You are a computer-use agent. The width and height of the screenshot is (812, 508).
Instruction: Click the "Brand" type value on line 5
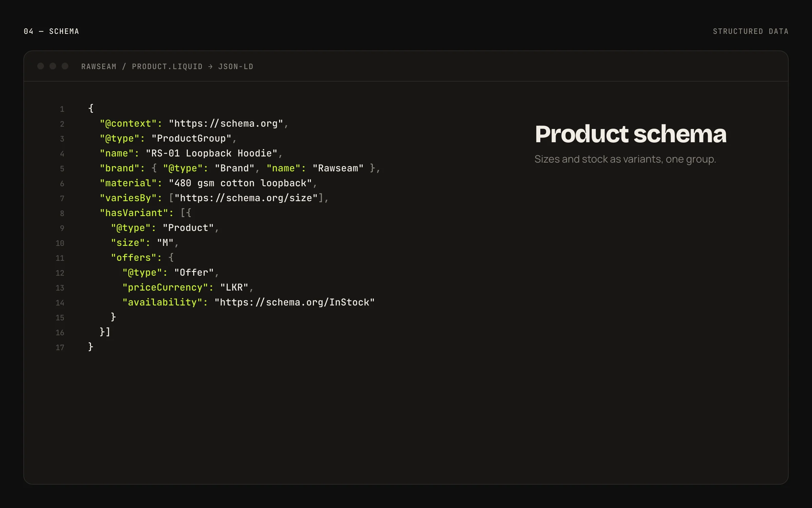[x=234, y=168]
